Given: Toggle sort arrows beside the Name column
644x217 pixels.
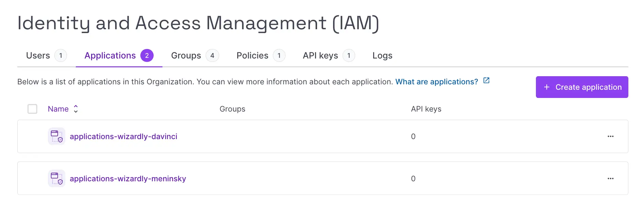Looking at the screenshot, I should click(x=76, y=109).
